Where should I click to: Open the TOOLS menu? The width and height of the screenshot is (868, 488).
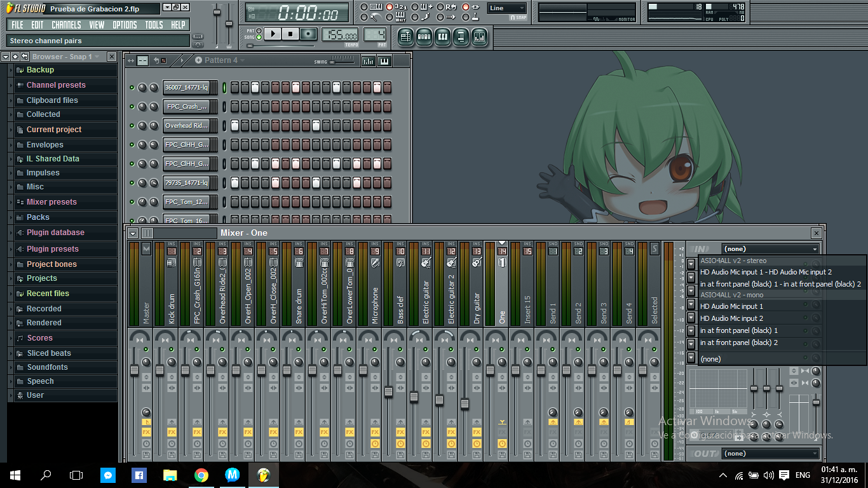coord(154,25)
